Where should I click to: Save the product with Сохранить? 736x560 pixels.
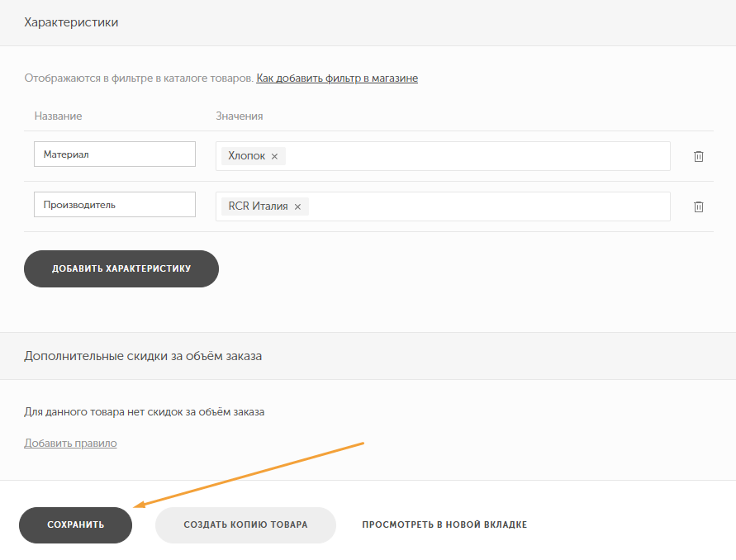pyautogui.click(x=75, y=524)
